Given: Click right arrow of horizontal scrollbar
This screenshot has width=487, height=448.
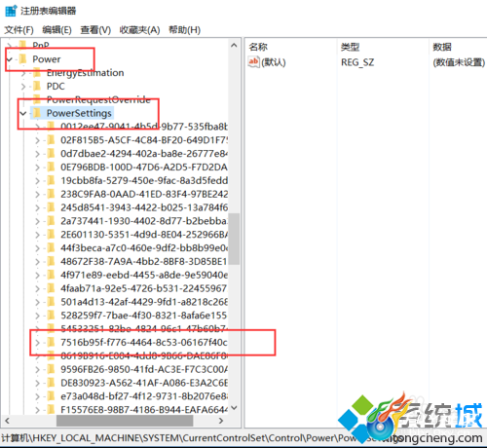Looking at the screenshot, I should (x=221, y=421).
